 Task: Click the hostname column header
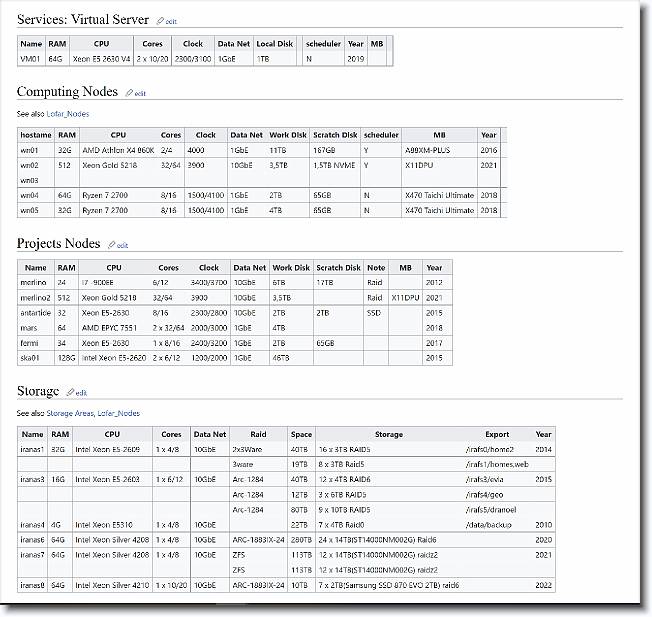tap(36, 135)
